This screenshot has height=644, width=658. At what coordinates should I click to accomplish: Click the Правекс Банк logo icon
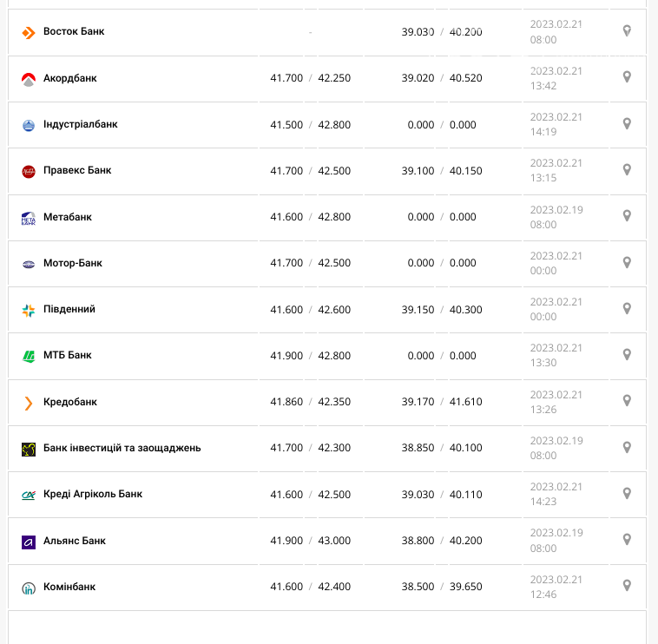(29, 171)
